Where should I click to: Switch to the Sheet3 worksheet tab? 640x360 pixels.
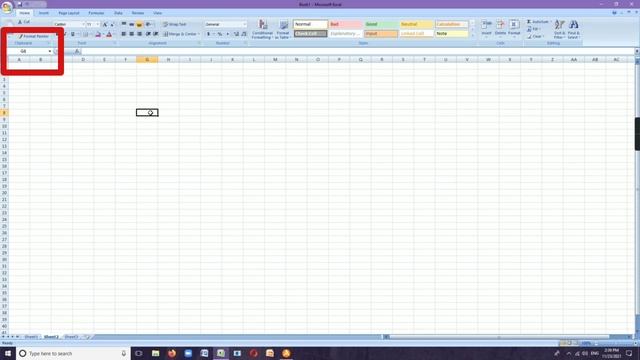click(x=71, y=337)
